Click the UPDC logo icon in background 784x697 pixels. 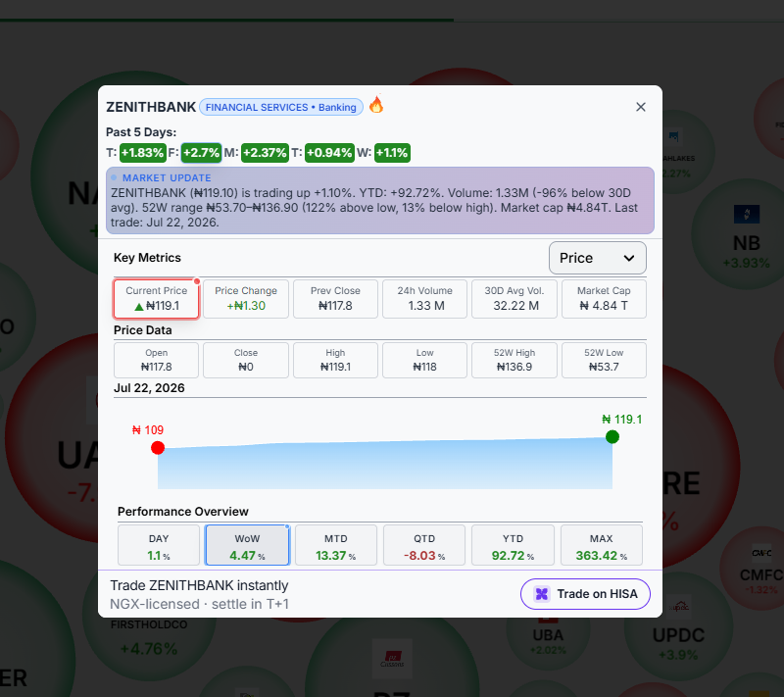[x=678, y=607]
